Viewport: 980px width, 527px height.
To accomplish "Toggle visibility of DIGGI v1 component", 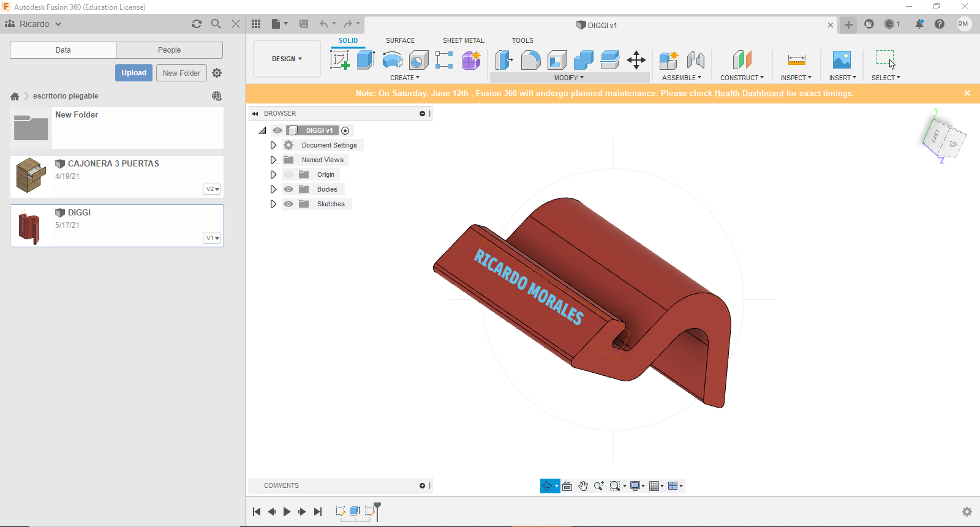I will coord(277,130).
